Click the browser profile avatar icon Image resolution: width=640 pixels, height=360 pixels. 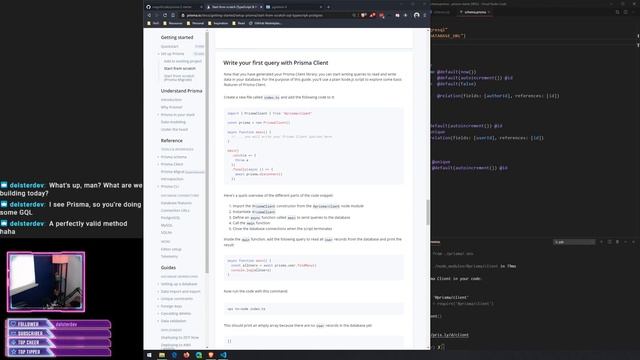click(x=416, y=15)
